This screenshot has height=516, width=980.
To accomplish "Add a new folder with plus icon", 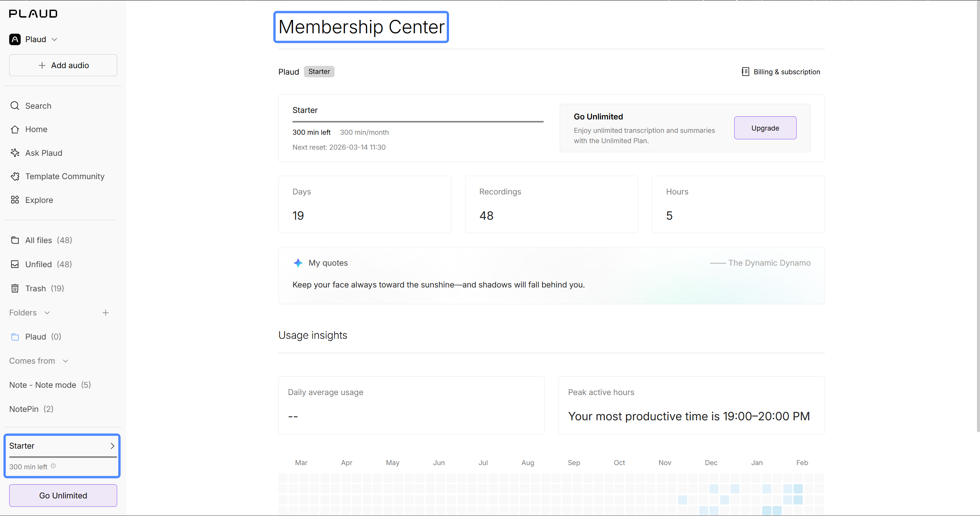I will coord(106,313).
